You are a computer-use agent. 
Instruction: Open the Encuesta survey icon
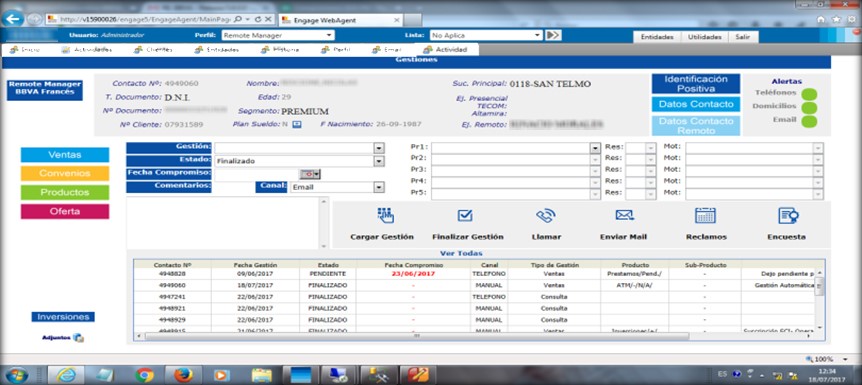tap(788, 216)
